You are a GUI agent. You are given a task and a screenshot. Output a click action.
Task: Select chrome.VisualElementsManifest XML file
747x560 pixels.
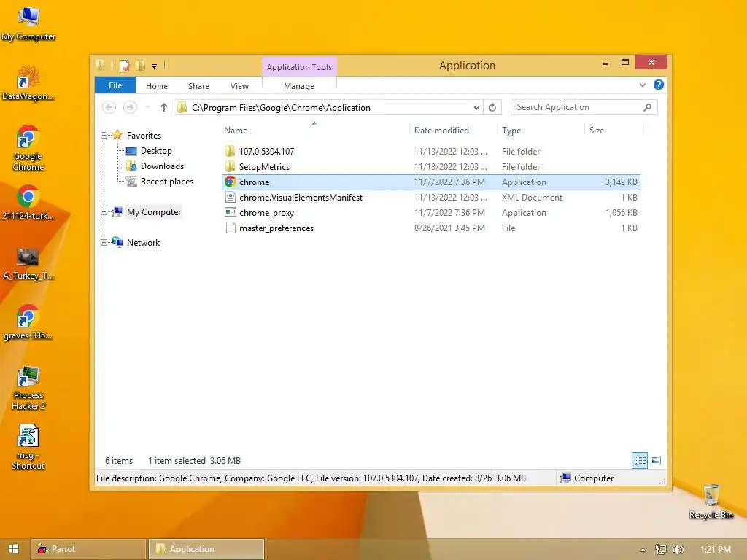(x=431, y=197)
